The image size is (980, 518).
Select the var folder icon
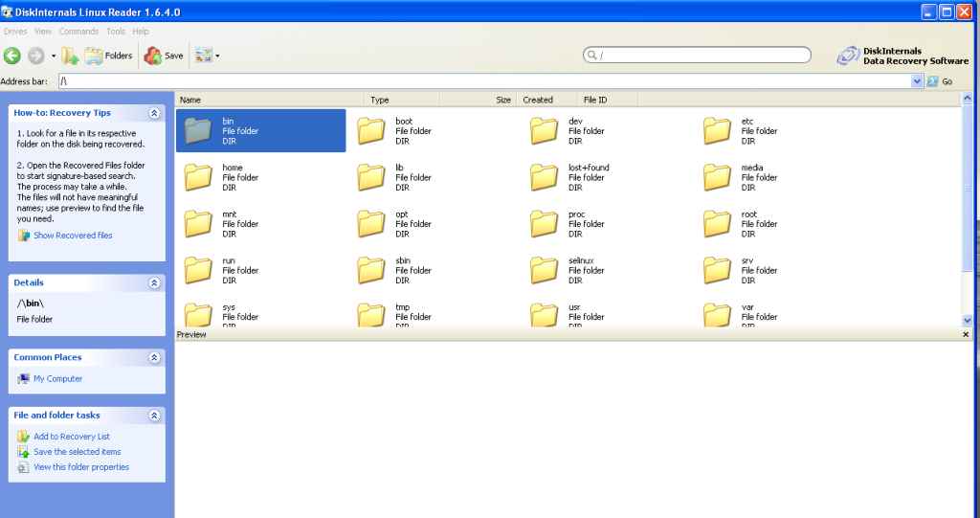[x=717, y=315]
